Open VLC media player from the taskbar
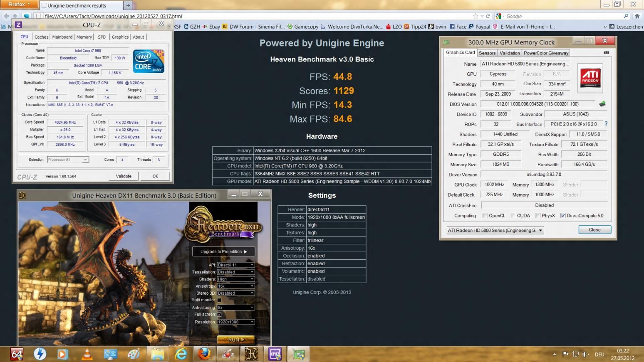Viewport: 644px width, 362px height. tap(87, 354)
